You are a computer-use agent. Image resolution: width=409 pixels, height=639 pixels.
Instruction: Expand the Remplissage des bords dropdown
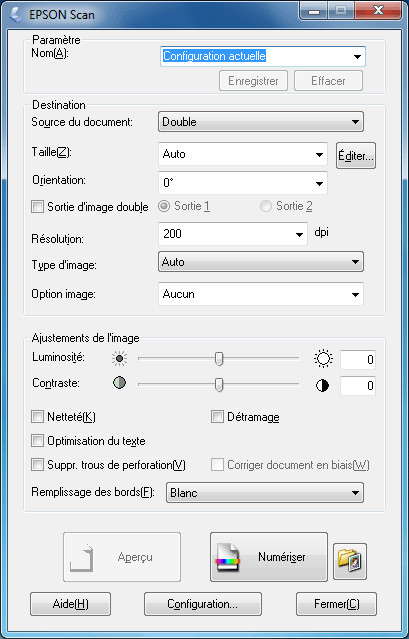pyautogui.click(x=265, y=493)
